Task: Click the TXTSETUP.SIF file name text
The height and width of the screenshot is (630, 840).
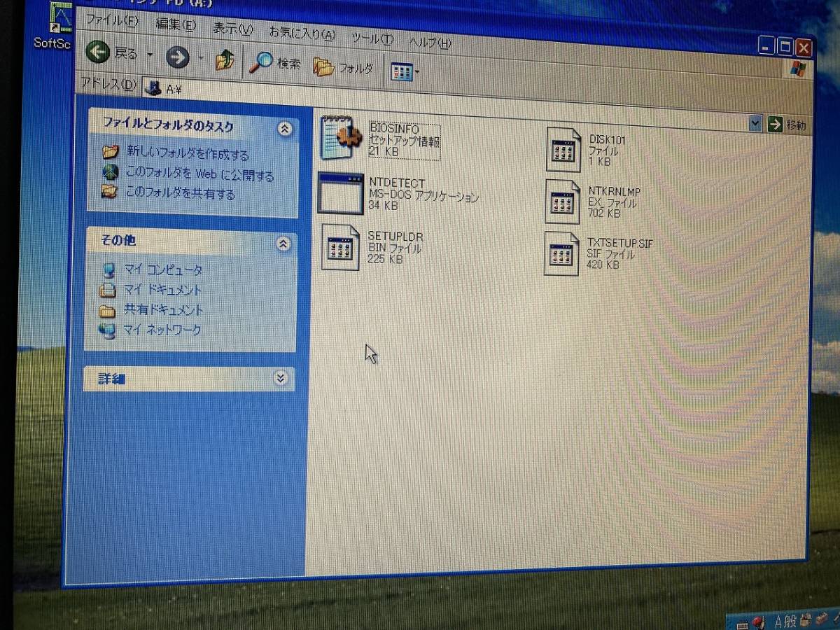Action: click(620, 244)
